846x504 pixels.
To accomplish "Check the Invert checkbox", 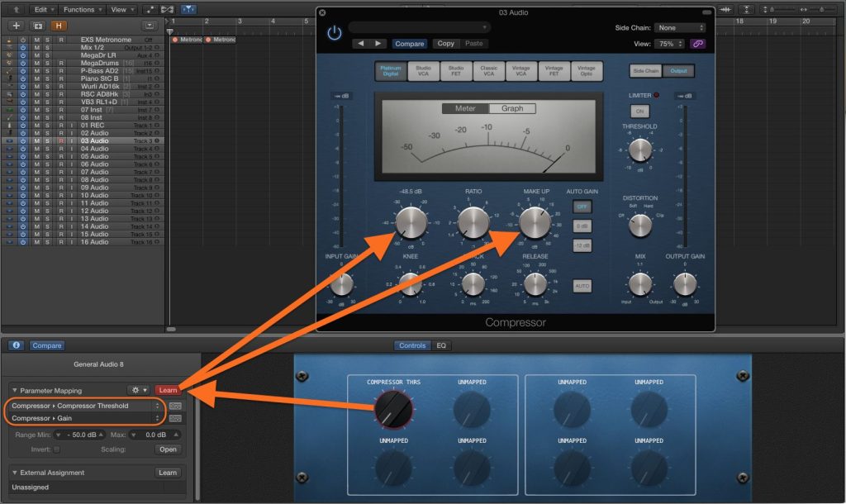I will pos(57,449).
